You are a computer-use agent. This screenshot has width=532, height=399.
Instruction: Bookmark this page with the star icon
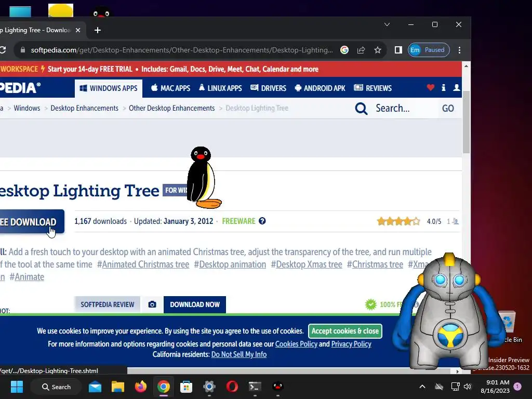tap(378, 50)
